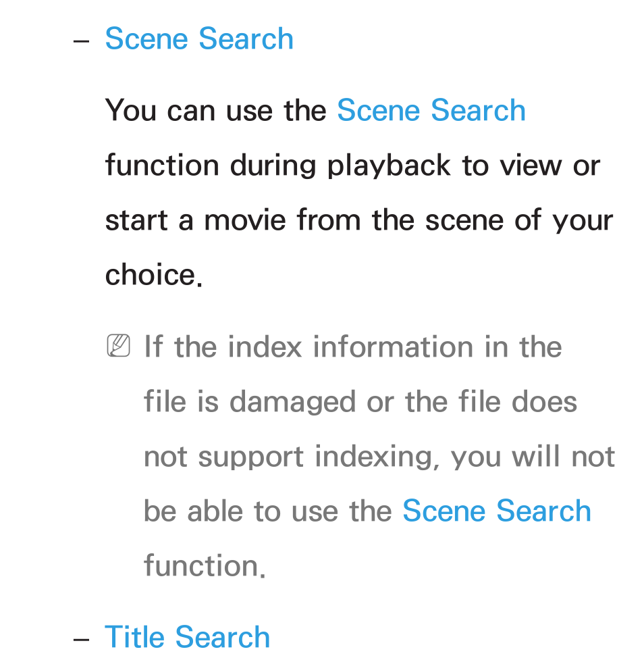The width and height of the screenshot is (644, 660).
Task: Click the dash bullet before Scene Search heading
Action: tap(81, 41)
